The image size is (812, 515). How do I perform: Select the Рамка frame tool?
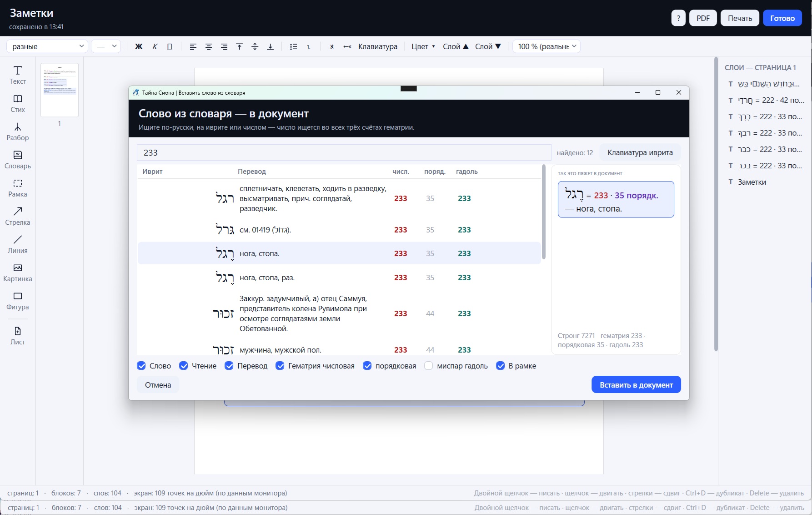[18, 188]
